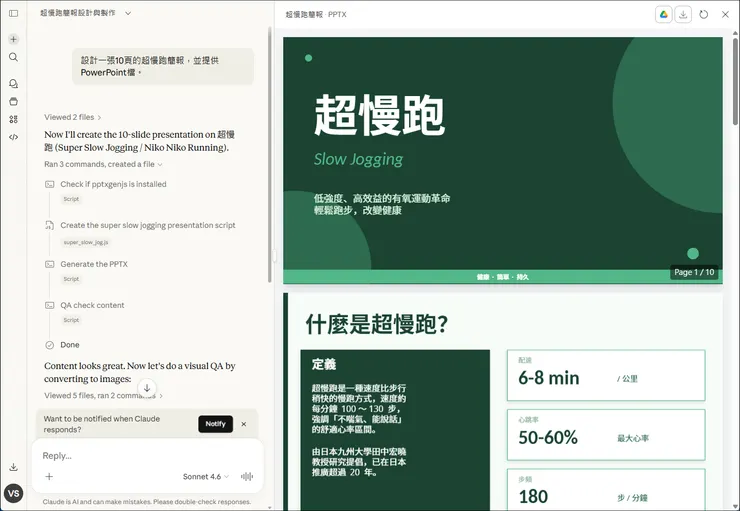Jump to latest message arrow button

(147, 388)
